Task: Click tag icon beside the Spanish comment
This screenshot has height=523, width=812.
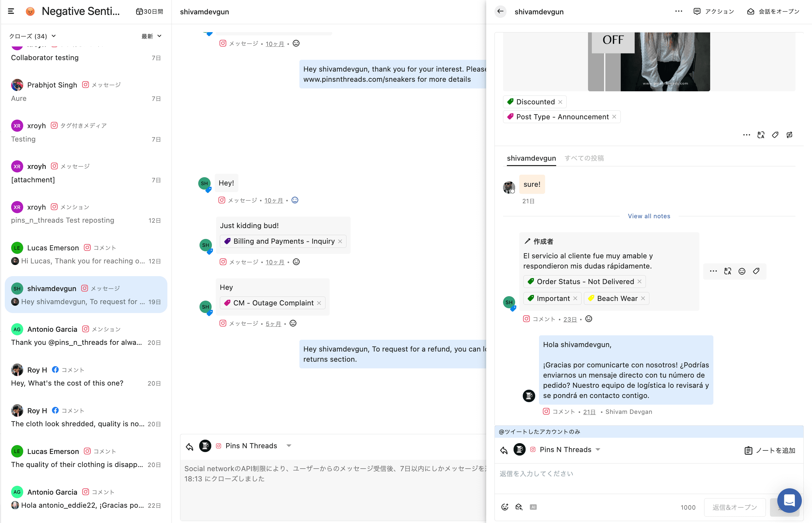Action: [x=756, y=271]
